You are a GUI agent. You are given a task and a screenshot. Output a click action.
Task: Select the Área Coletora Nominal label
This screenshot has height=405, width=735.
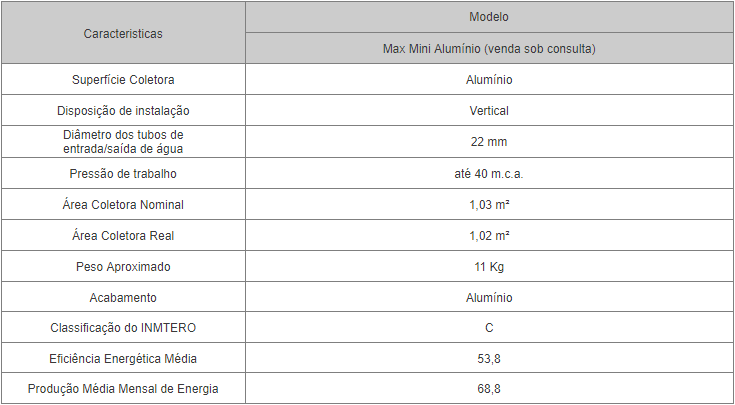(x=123, y=204)
